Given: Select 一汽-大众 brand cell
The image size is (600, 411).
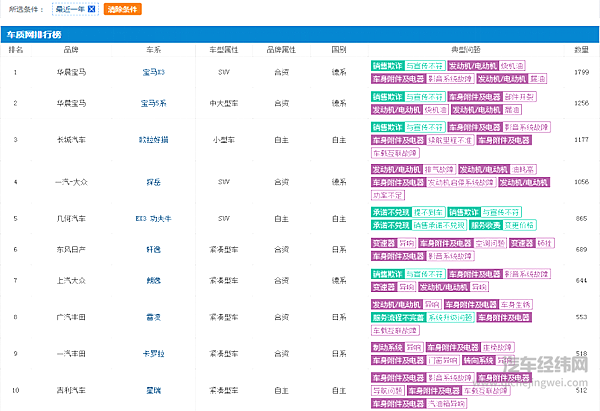Looking at the screenshot, I should [x=71, y=182].
